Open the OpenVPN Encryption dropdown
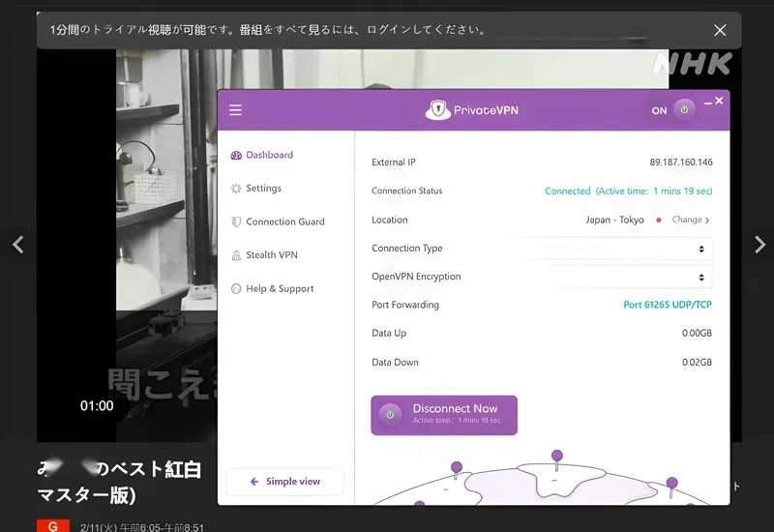 tap(611, 277)
